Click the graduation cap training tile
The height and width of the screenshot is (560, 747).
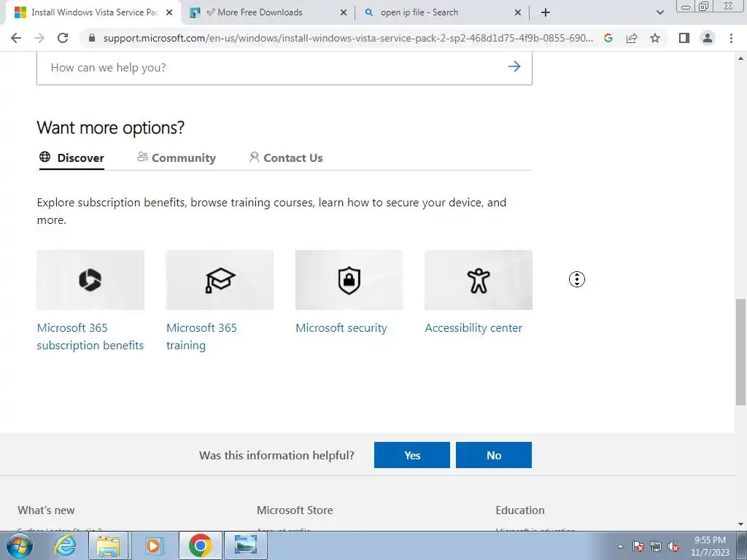click(x=220, y=280)
